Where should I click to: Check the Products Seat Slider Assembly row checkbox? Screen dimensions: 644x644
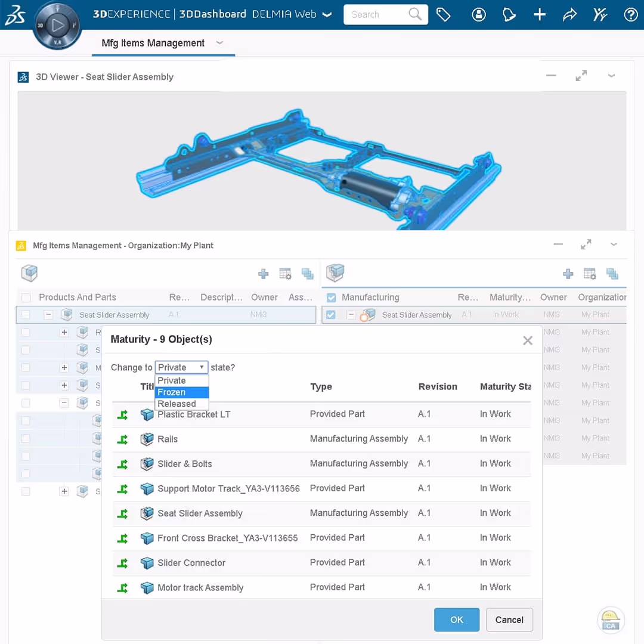[x=26, y=315]
